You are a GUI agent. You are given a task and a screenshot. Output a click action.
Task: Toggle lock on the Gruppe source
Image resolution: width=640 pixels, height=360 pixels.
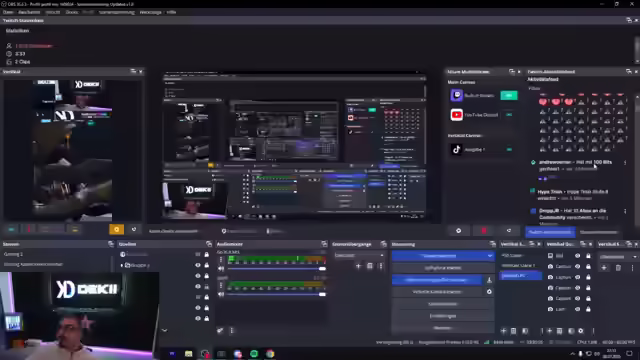[207, 265]
